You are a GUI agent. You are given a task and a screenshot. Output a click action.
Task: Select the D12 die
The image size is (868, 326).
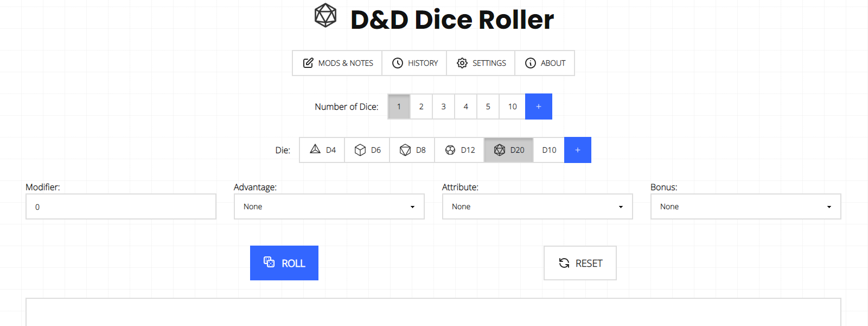459,150
